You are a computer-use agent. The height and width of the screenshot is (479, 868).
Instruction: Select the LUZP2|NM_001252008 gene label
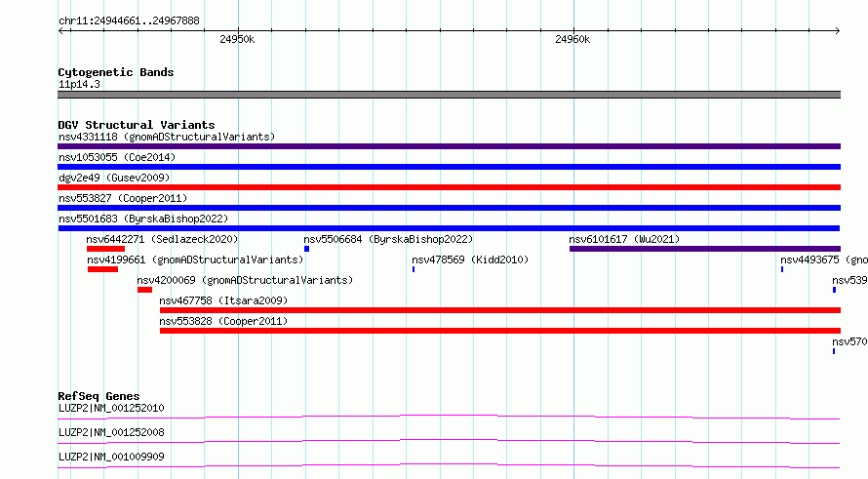pyautogui.click(x=111, y=432)
